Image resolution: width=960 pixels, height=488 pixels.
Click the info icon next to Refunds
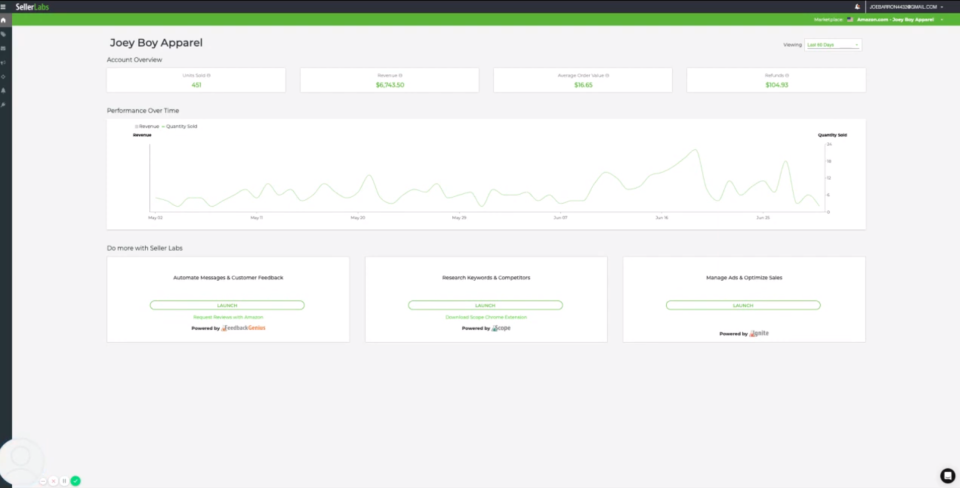[786, 75]
